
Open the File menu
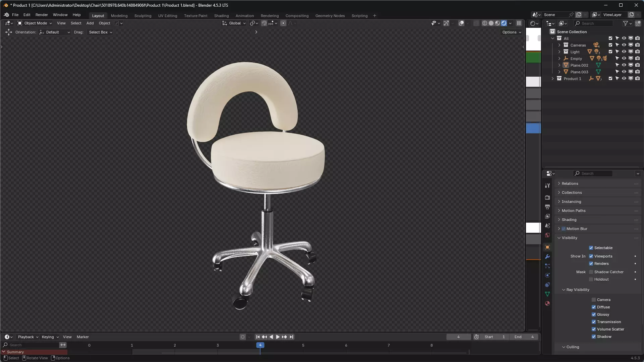click(x=15, y=15)
